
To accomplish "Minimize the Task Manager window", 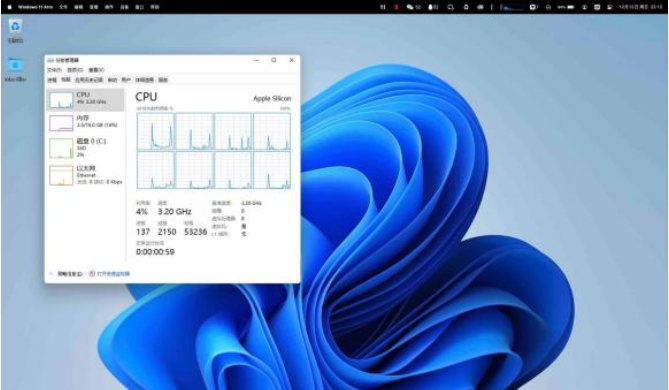I will 256,60.
